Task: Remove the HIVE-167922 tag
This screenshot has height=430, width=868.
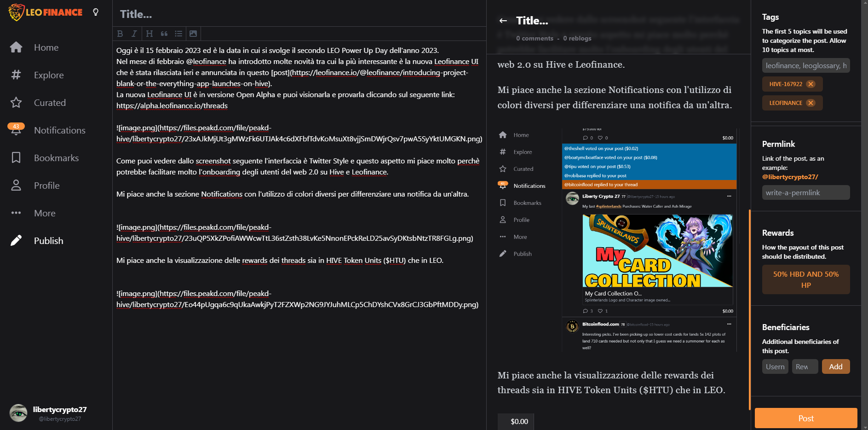Action: point(811,84)
